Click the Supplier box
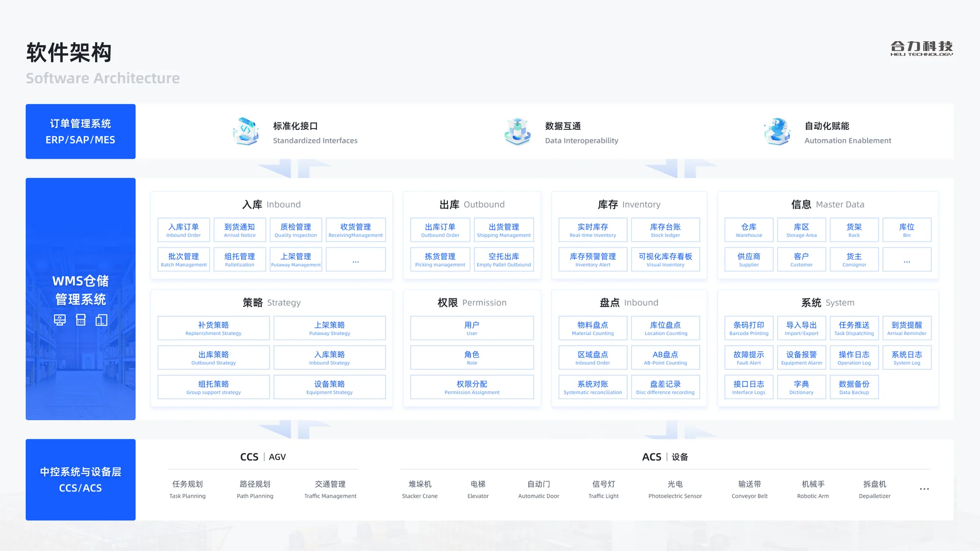Screen dimensions: 980x551 coord(749,259)
